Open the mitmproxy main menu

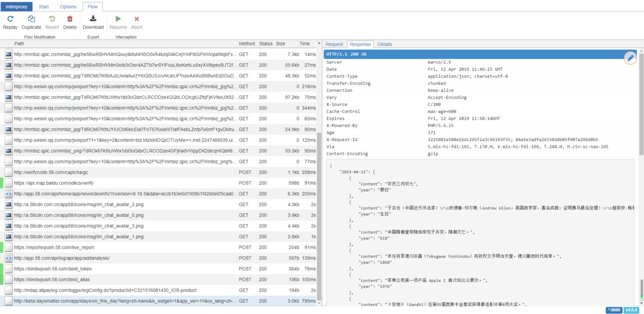[x=17, y=7]
